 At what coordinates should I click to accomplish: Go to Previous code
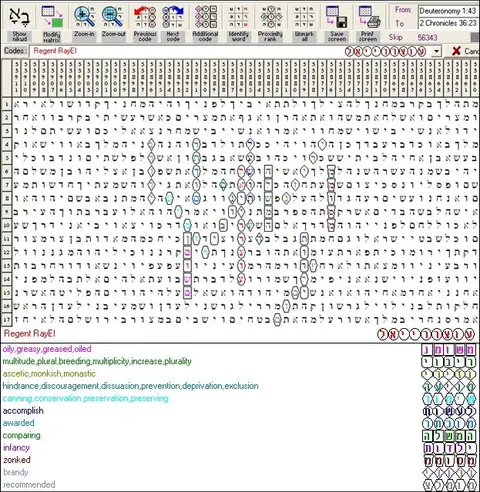coord(145,17)
